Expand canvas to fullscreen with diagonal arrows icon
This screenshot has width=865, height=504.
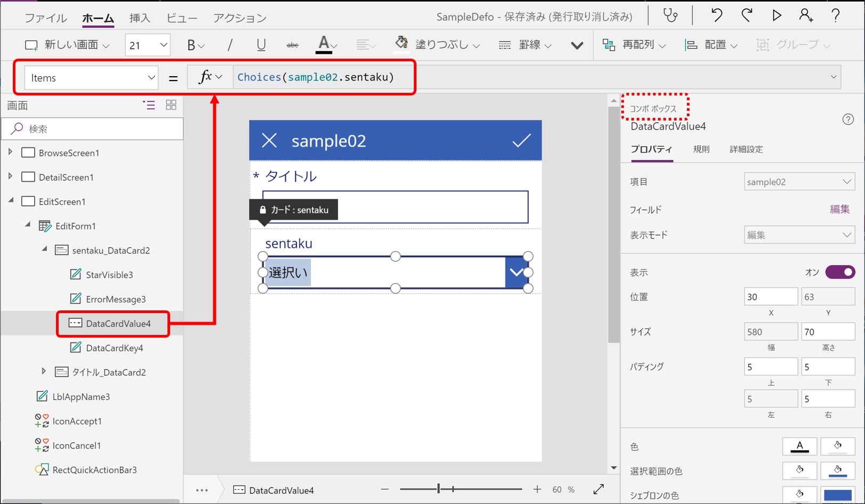point(598,489)
